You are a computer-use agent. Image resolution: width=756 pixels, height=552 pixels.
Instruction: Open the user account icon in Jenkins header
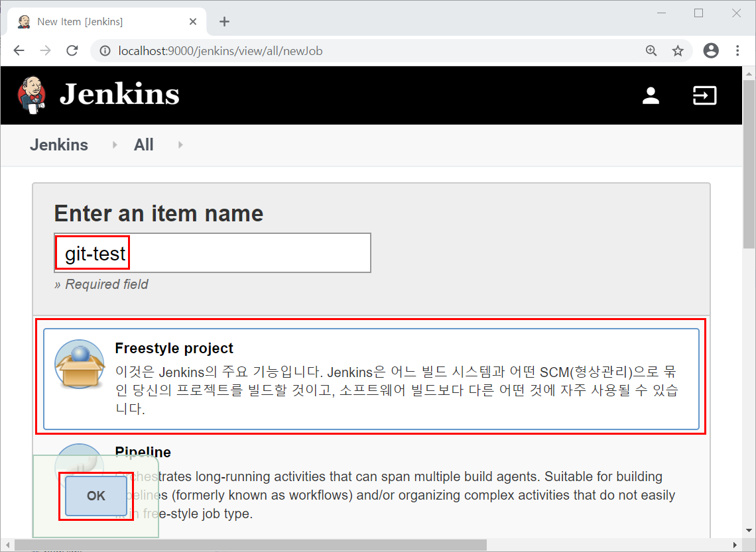coord(651,95)
